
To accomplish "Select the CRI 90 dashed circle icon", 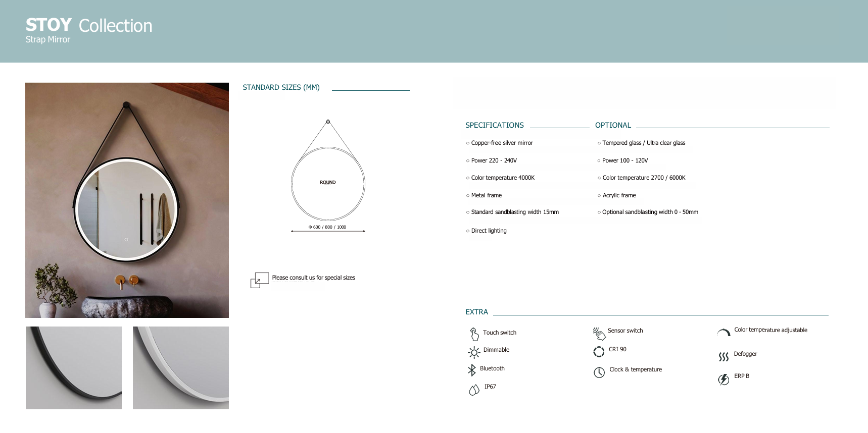I will (599, 351).
